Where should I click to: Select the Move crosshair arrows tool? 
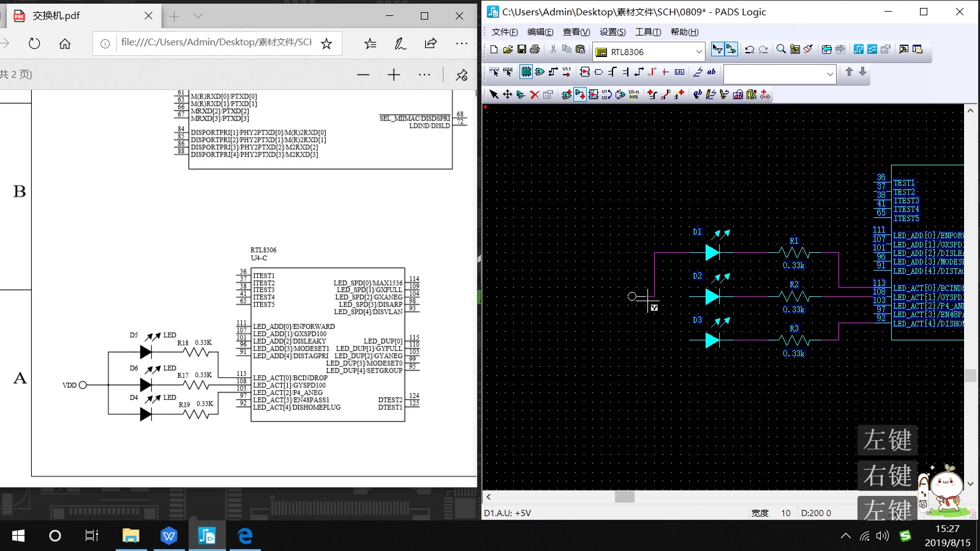coord(507,94)
